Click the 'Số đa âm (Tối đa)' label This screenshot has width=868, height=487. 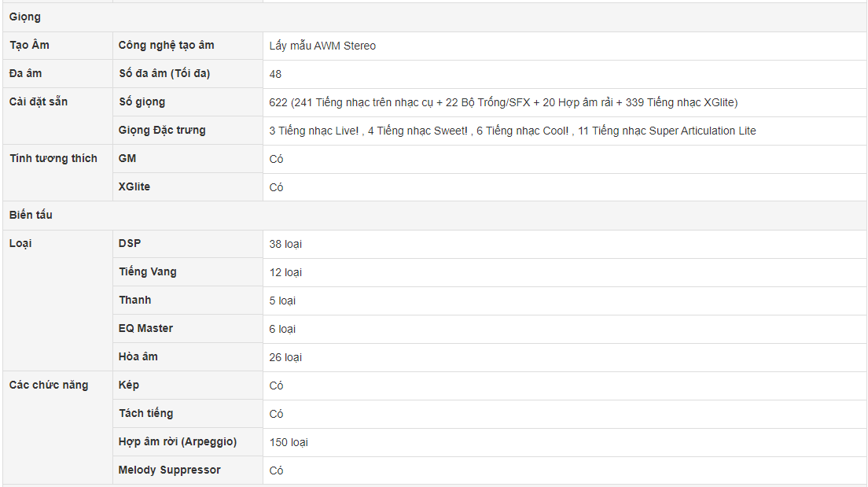click(x=164, y=74)
